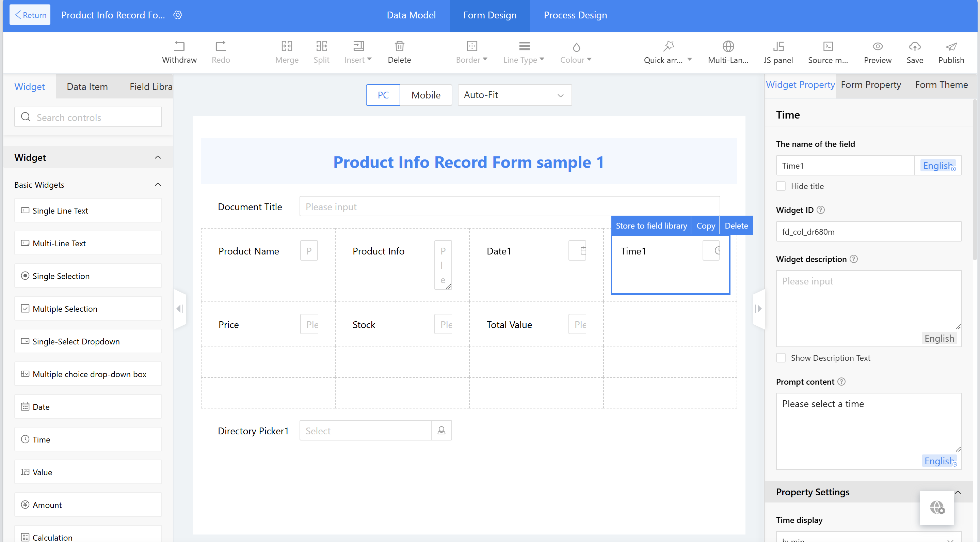
Task: Open the JS panel
Action: click(x=778, y=46)
